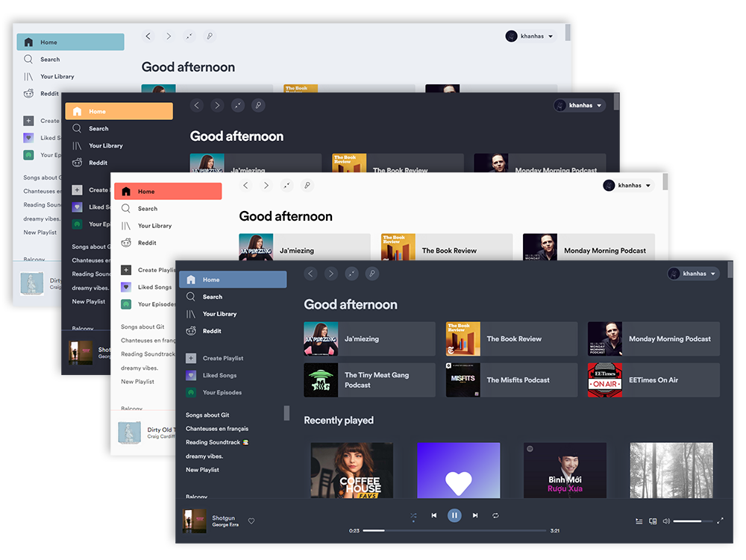Click the full screen expand icon in player
746x560 pixels.
pos(720,521)
